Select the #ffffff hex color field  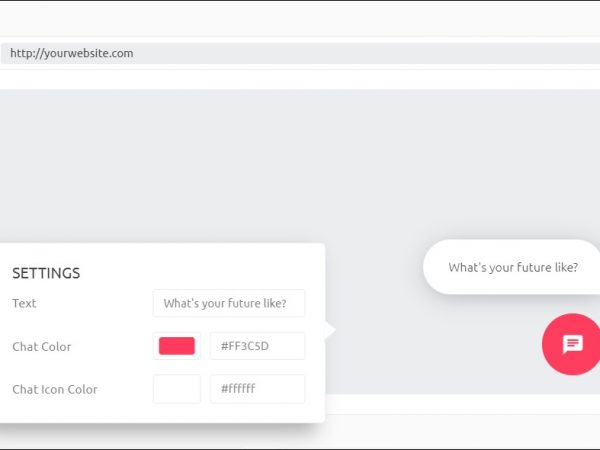pos(257,389)
